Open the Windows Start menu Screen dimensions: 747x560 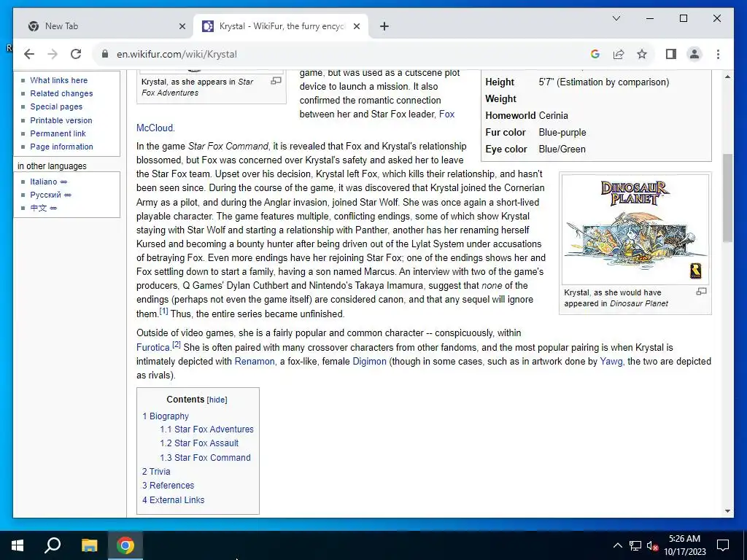coord(18,545)
